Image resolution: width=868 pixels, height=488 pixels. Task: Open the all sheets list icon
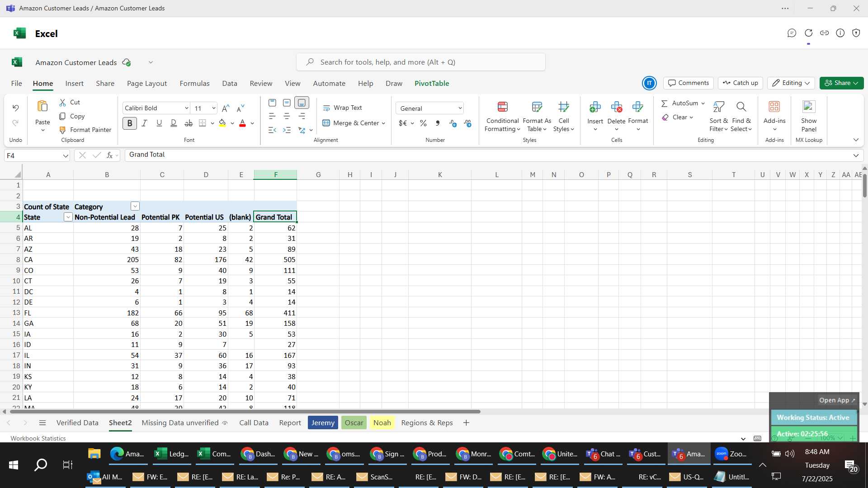pyautogui.click(x=42, y=423)
